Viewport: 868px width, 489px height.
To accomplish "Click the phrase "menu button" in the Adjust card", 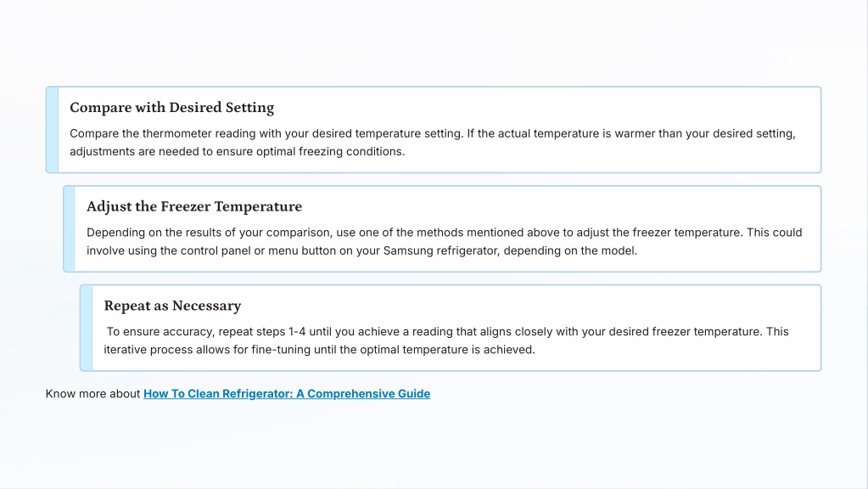I will tap(299, 251).
